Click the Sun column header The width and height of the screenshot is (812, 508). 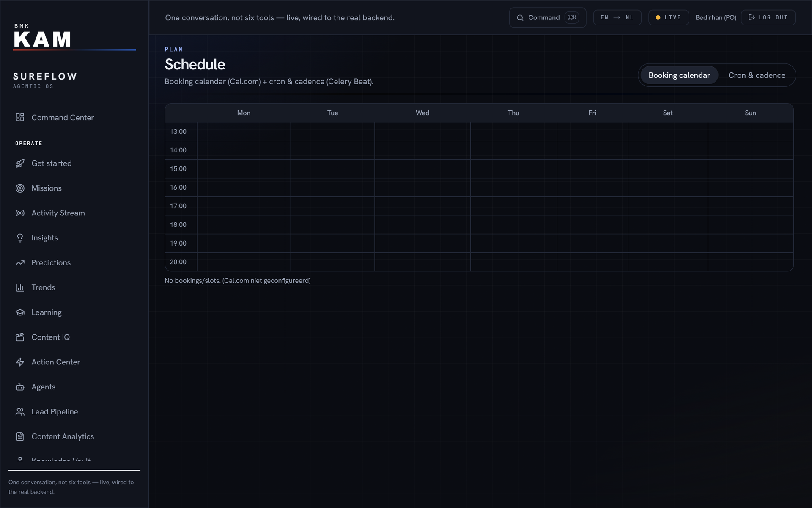point(750,113)
